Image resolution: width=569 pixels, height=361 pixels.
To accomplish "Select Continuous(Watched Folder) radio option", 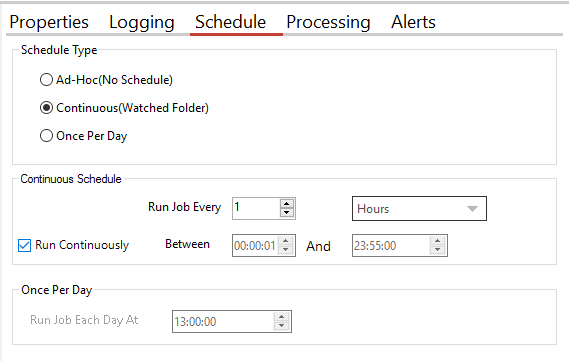I will [x=46, y=108].
